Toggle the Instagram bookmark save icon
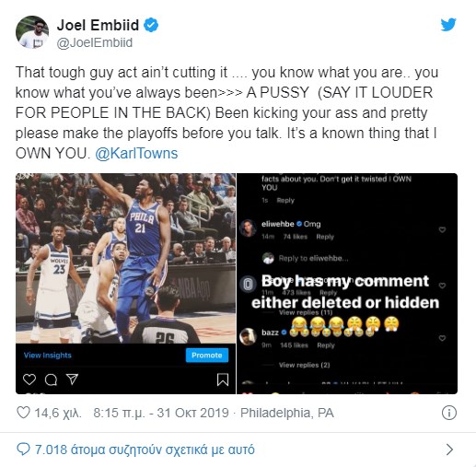Image resolution: width=476 pixels, height=467 pixels. 223,379
